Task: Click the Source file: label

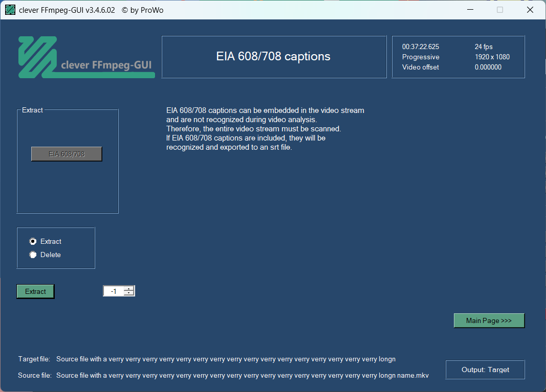Action: [34, 375]
